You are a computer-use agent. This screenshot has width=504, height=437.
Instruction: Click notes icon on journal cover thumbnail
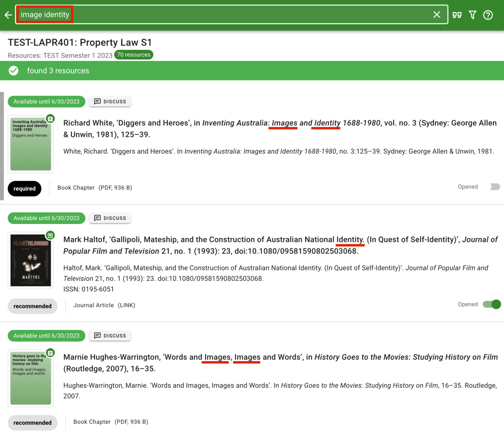pyautogui.click(x=50, y=235)
